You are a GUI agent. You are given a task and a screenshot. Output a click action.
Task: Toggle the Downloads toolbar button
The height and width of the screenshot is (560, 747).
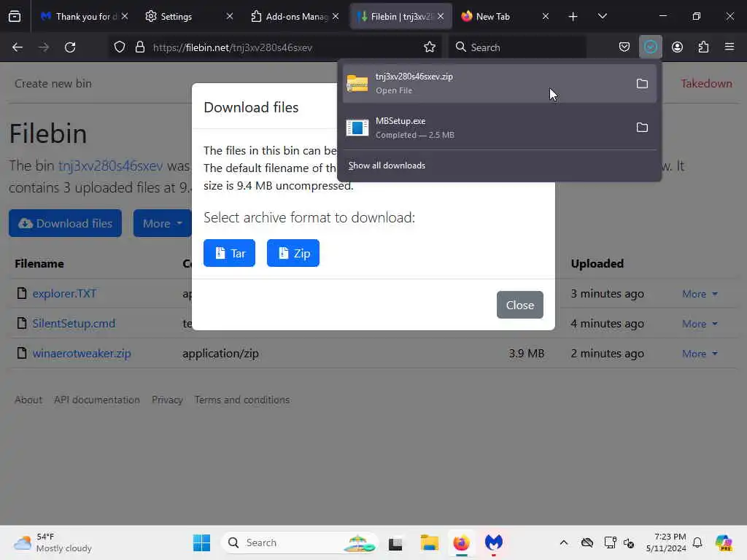(x=650, y=47)
